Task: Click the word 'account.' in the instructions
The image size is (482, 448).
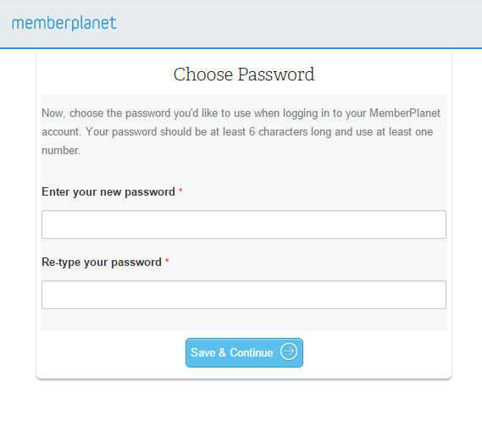Action: 62,132
